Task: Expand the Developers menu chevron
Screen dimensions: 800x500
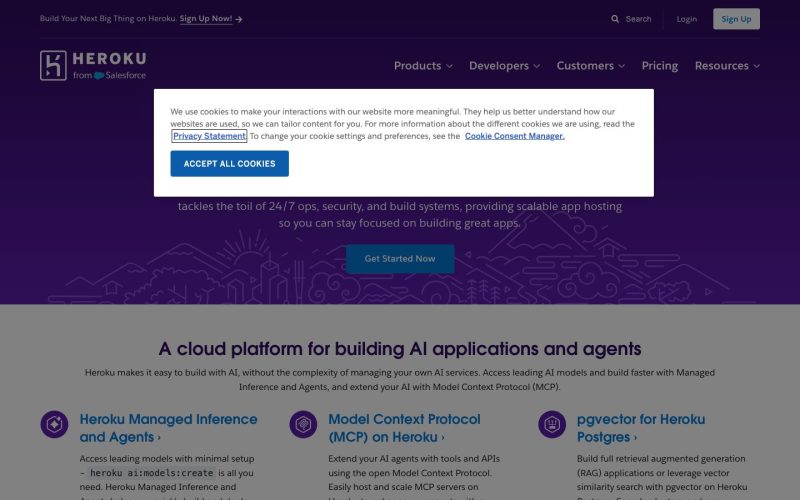Action: (x=537, y=66)
